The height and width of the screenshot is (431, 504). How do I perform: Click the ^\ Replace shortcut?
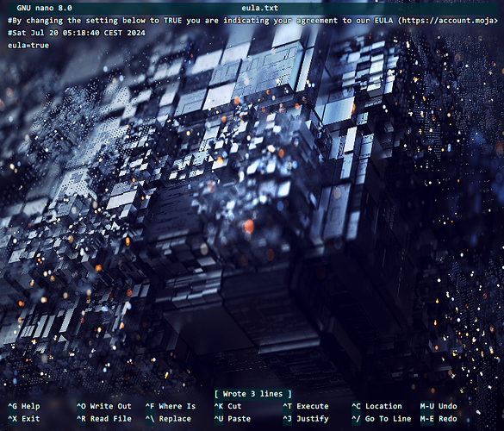click(x=168, y=419)
